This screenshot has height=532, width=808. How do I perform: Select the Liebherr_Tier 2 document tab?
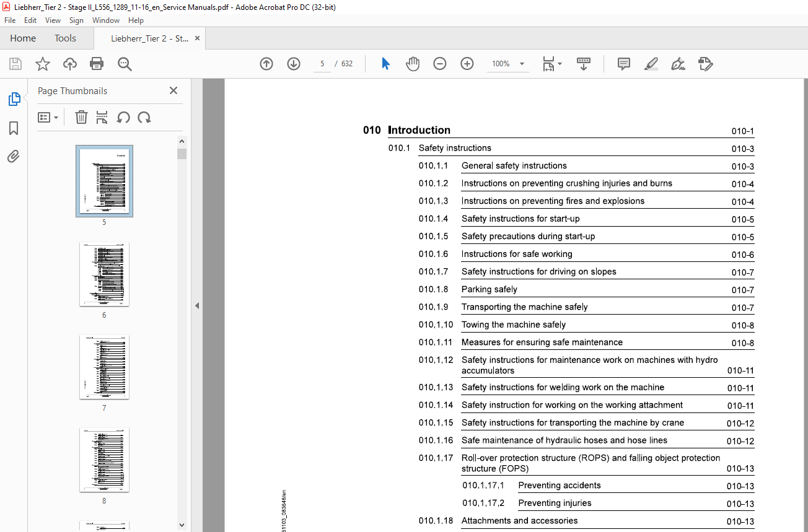click(149, 38)
